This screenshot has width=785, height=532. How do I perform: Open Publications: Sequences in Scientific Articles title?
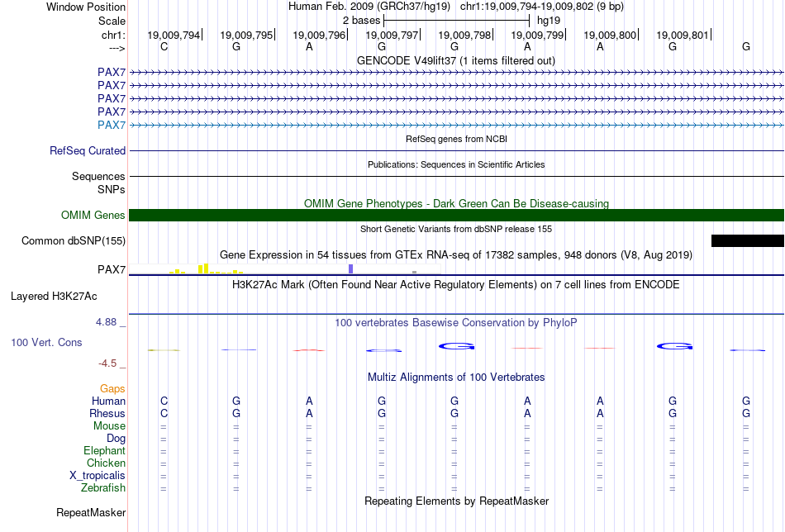click(456, 164)
